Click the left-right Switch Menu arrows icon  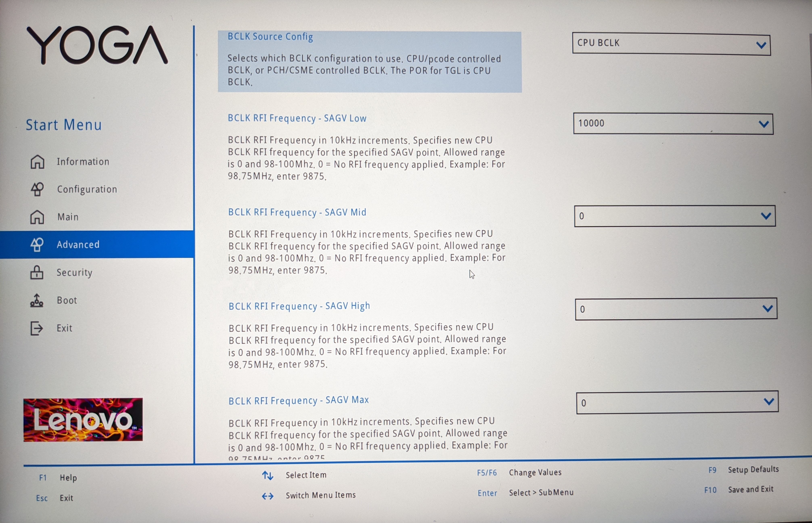click(268, 496)
